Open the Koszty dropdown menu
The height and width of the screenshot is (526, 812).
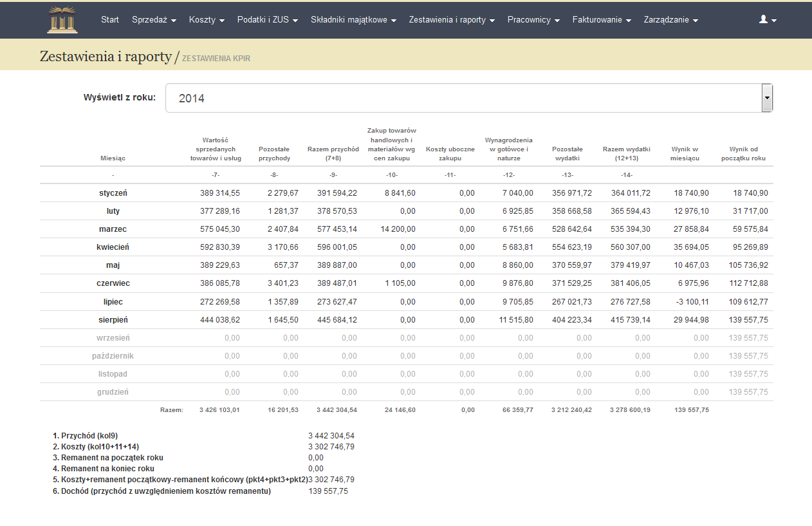tap(207, 20)
